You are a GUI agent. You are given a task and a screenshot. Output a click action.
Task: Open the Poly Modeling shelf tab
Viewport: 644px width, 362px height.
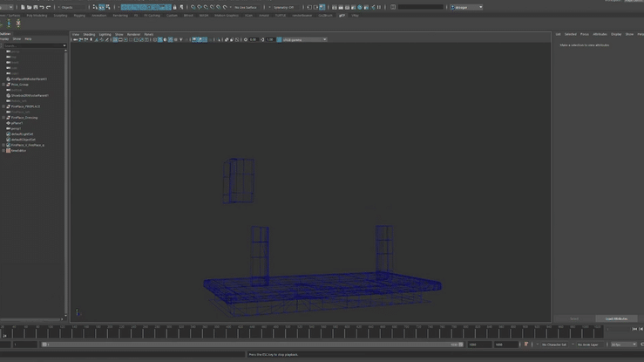tap(37, 15)
